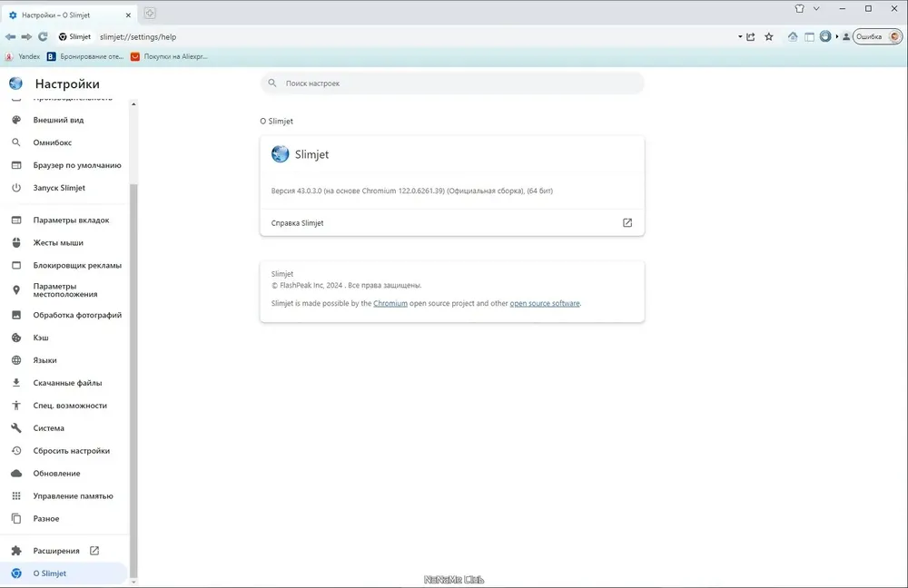908x588 pixels.
Task: Close the Настройки – О Slimjet tab
Action: pos(128,15)
